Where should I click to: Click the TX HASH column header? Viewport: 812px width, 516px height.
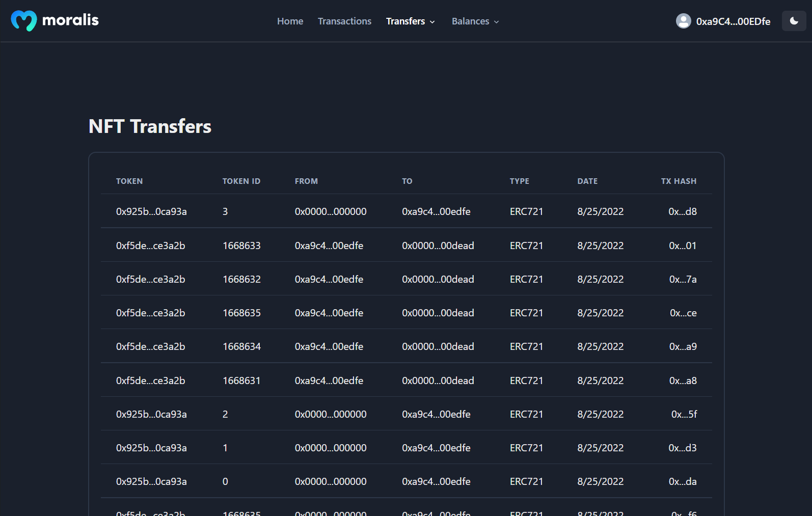[x=679, y=181]
